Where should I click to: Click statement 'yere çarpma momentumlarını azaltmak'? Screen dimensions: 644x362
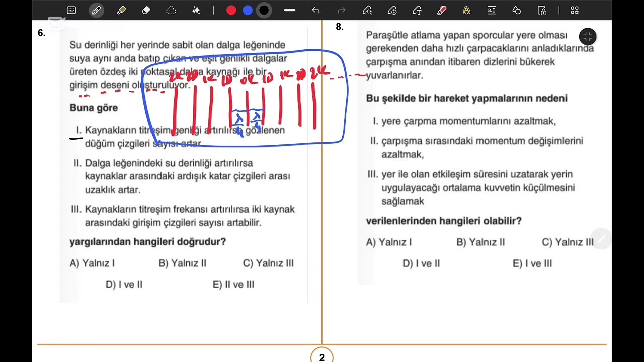[x=464, y=121]
